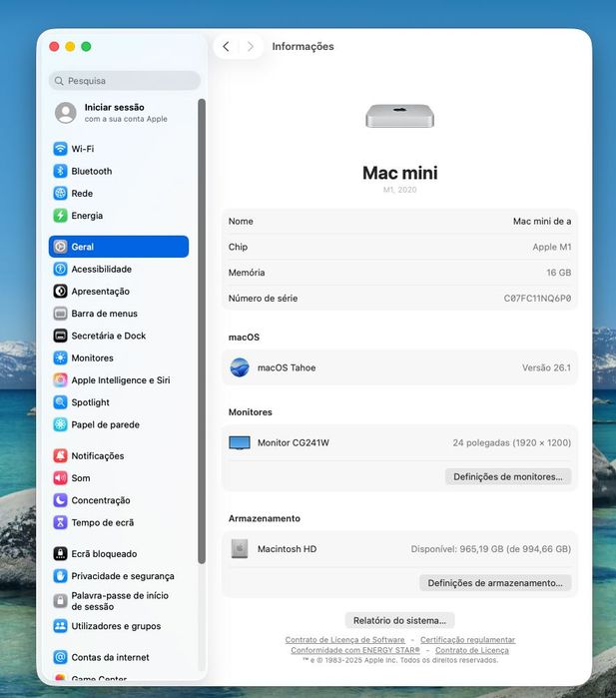Click 'Iniciar sessão' sign-in text
This screenshot has height=698, width=616.
(115, 107)
